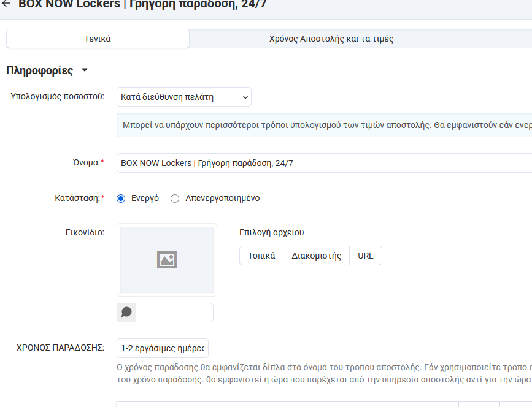532x407 pixels.
Task: Choose URL file source button
Action: (x=366, y=256)
